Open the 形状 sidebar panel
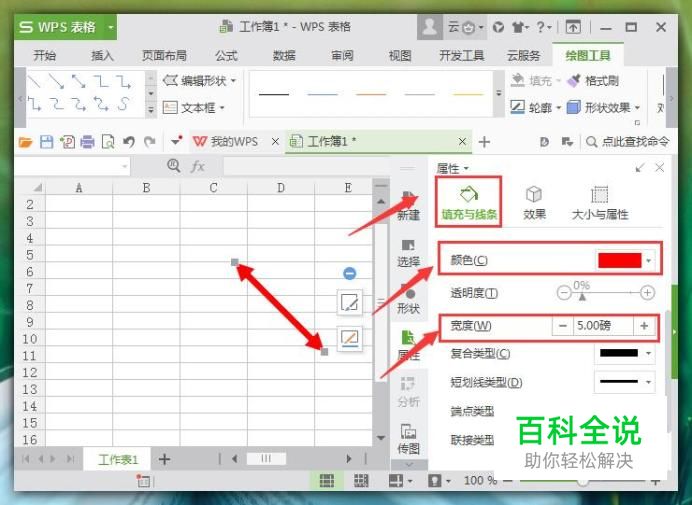The width and height of the screenshot is (692, 505). point(408,300)
